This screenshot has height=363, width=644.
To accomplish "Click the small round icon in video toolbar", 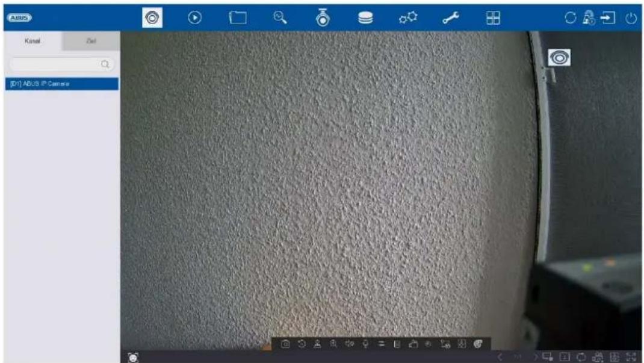I will coord(429,344).
